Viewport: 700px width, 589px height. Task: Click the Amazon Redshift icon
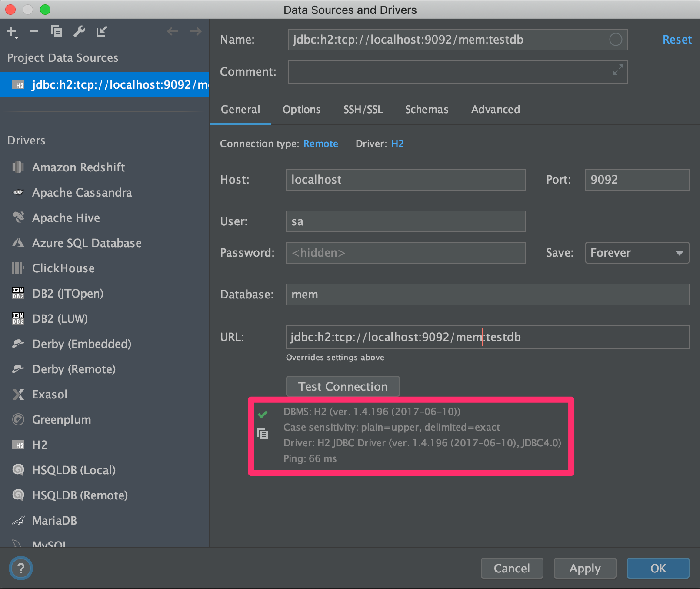click(18, 167)
